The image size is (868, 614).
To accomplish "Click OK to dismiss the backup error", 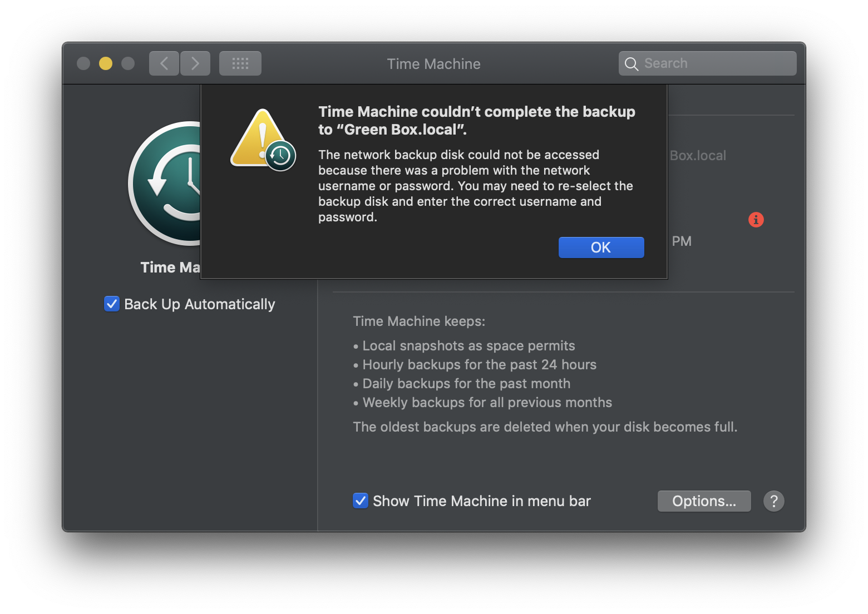I will point(601,247).
